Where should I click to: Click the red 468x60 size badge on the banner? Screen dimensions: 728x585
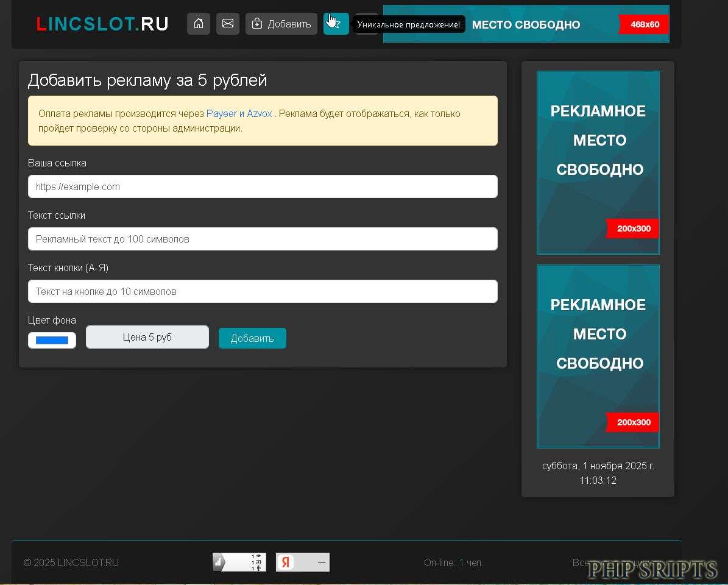(643, 25)
